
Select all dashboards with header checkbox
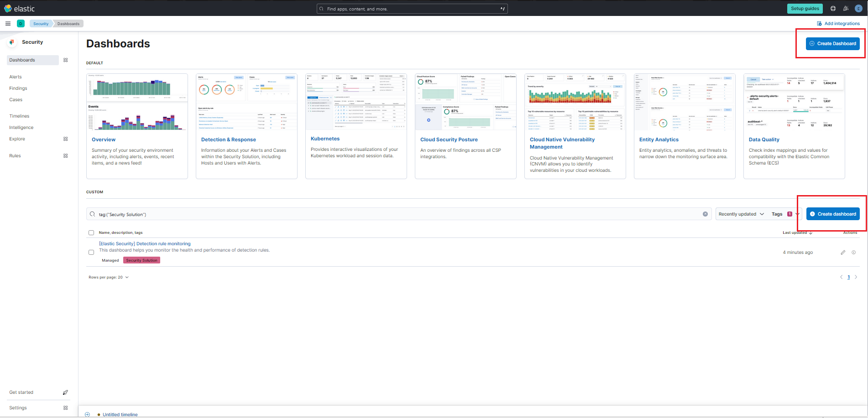tap(91, 233)
